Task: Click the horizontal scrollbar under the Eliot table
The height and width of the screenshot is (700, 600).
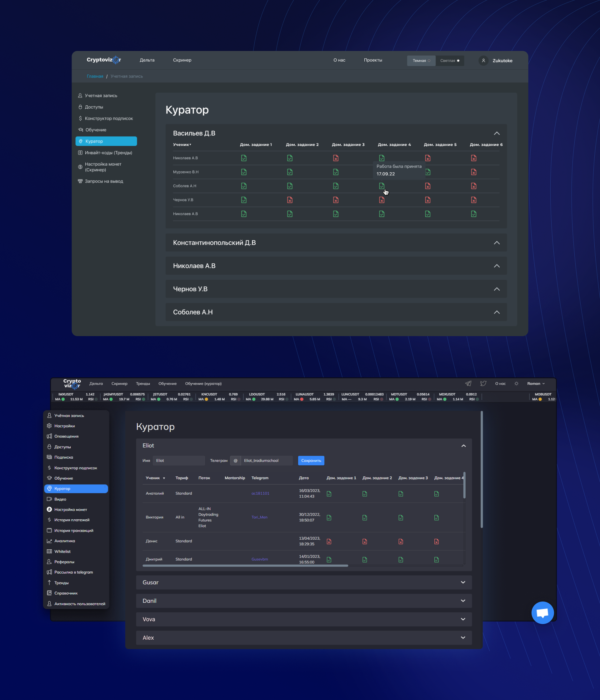Action: (x=245, y=566)
